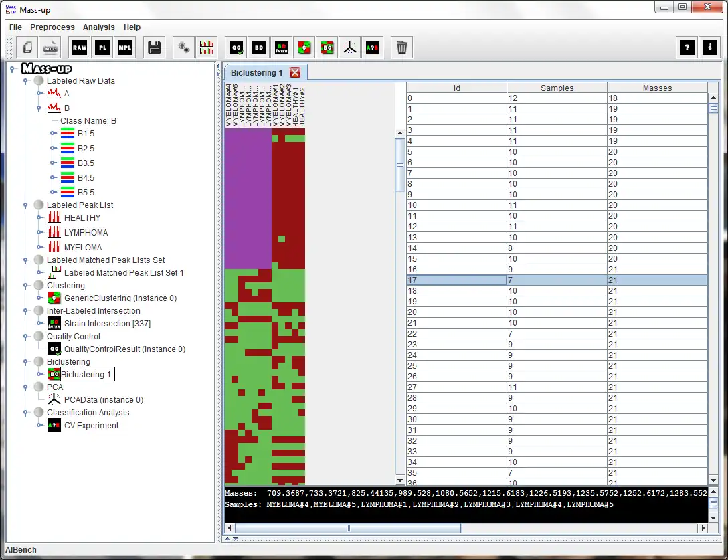Click the PL peak list icon

[x=102, y=48]
